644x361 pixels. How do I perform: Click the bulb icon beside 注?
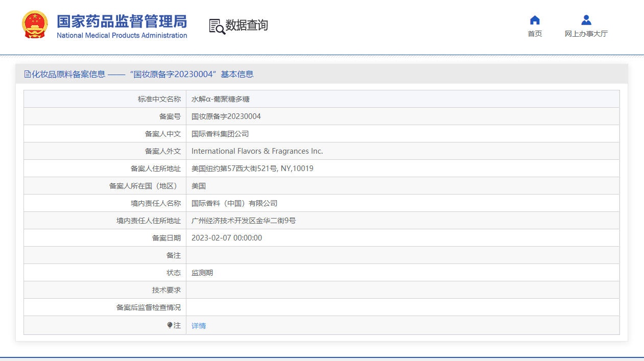[x=170, y=325]
